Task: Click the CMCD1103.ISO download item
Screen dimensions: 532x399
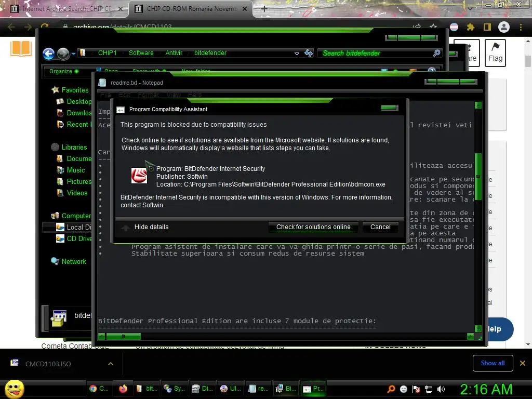Action: click(x=48, y=364)
